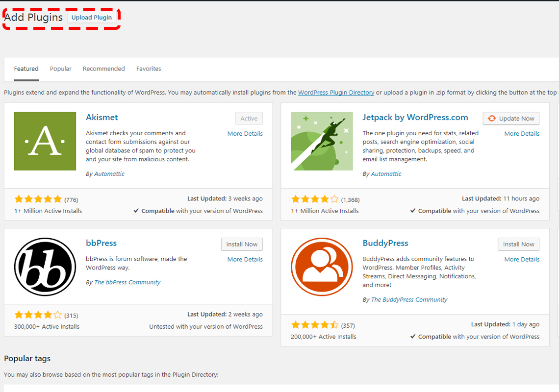
Task: Open the BuddyPress plugin logo icon
Action: [322, 267]
